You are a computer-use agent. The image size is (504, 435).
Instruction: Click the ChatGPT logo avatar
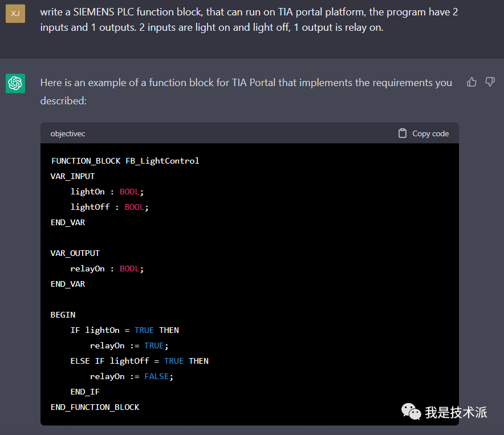coord(15,83)
